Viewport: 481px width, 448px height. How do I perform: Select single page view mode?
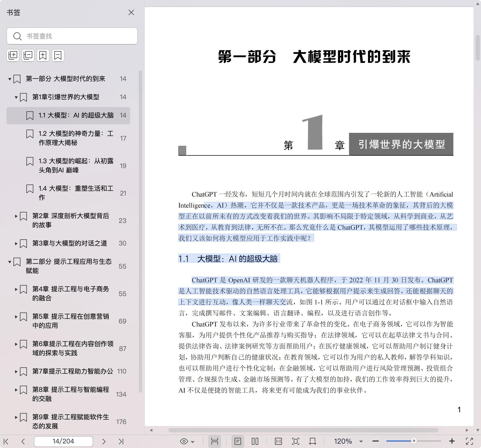238,441
